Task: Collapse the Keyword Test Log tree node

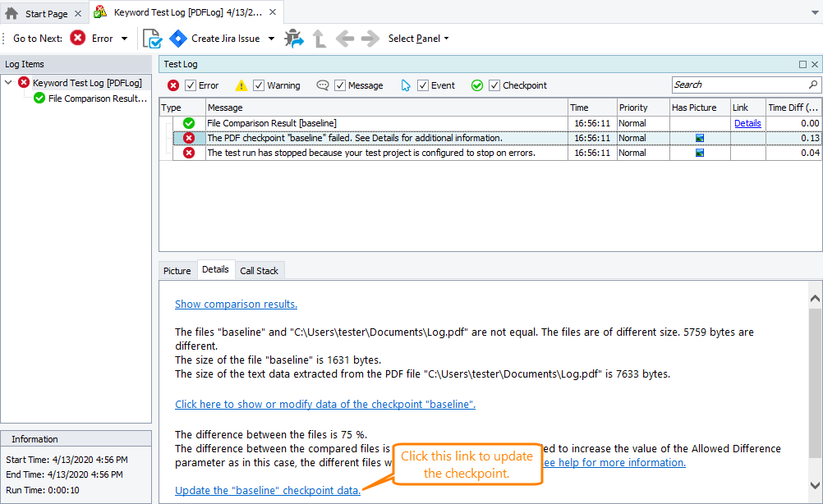Action: (7, 82)
